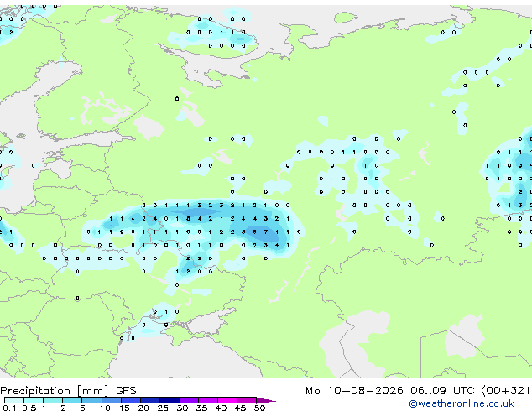The width and height of the screenshot is (532, 411).
Task: Choose the 20–25 mm dark blue swatch
Action: coord(150,400)
